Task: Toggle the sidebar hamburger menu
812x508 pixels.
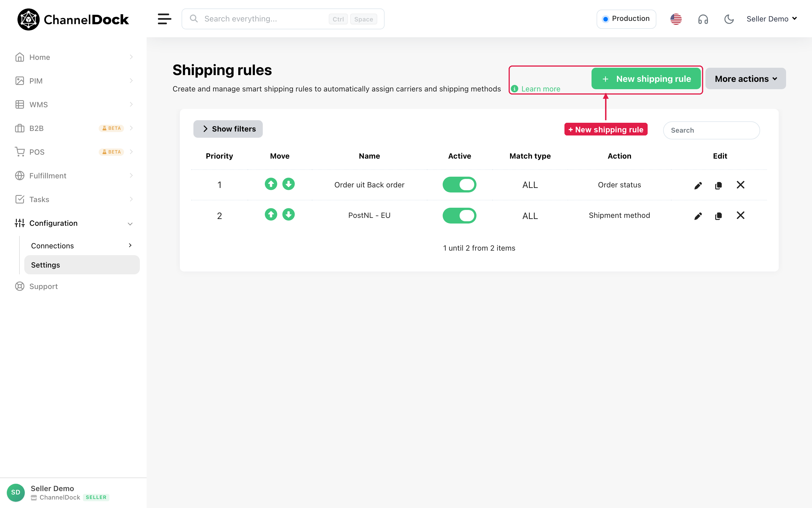Action: point(164,19)
